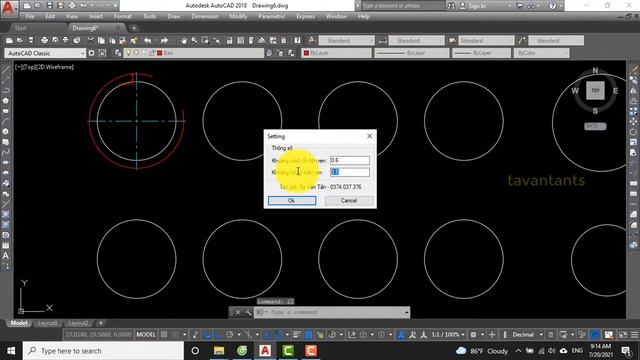640x360 pixels.
Task: Click the Text Style 'A' toolbar icon
Action: [x=312, y=40]
